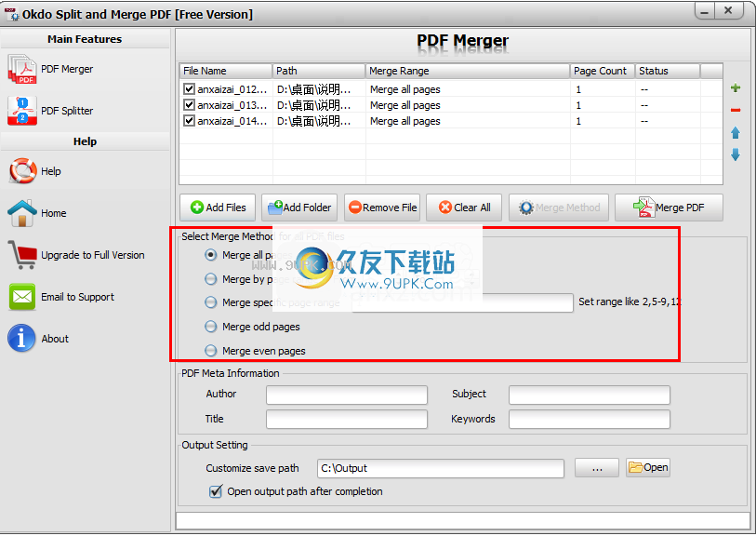
Task: Uncheck the anxaizai_013 file checkbox
Action: tap(189, 105)
